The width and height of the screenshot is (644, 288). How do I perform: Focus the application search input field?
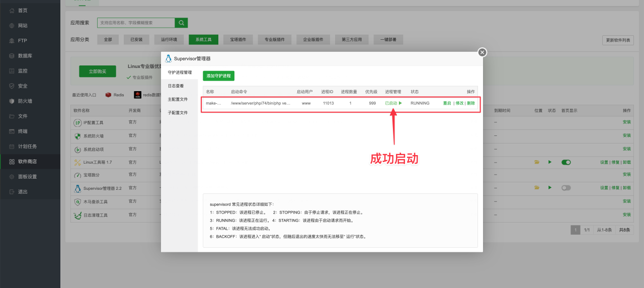[x=136, y=23]
